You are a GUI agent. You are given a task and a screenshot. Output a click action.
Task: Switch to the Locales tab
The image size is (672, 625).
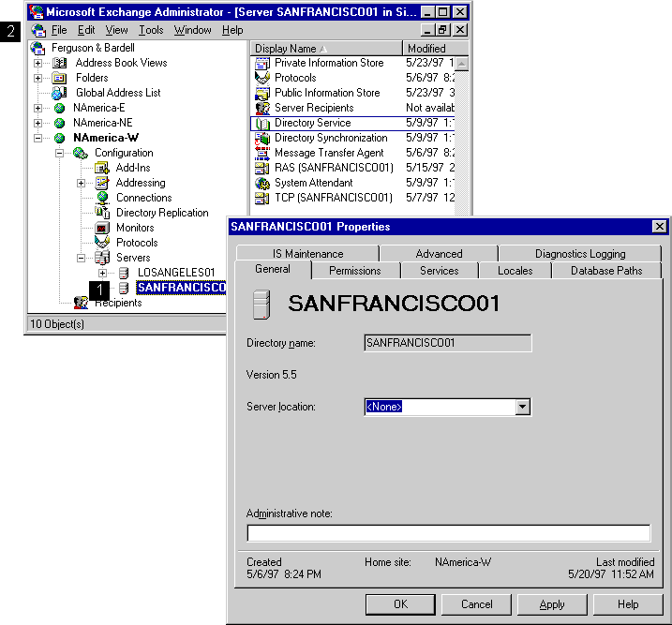pos(515,271)
